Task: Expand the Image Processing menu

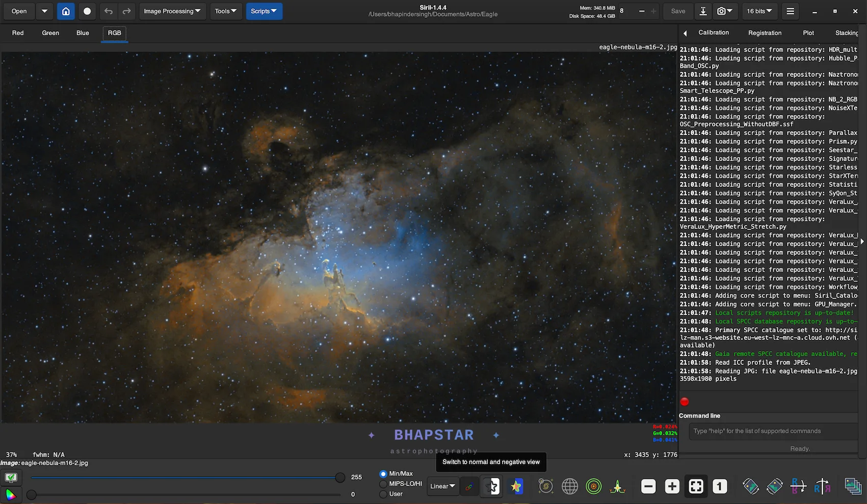Action: point(172,11)
